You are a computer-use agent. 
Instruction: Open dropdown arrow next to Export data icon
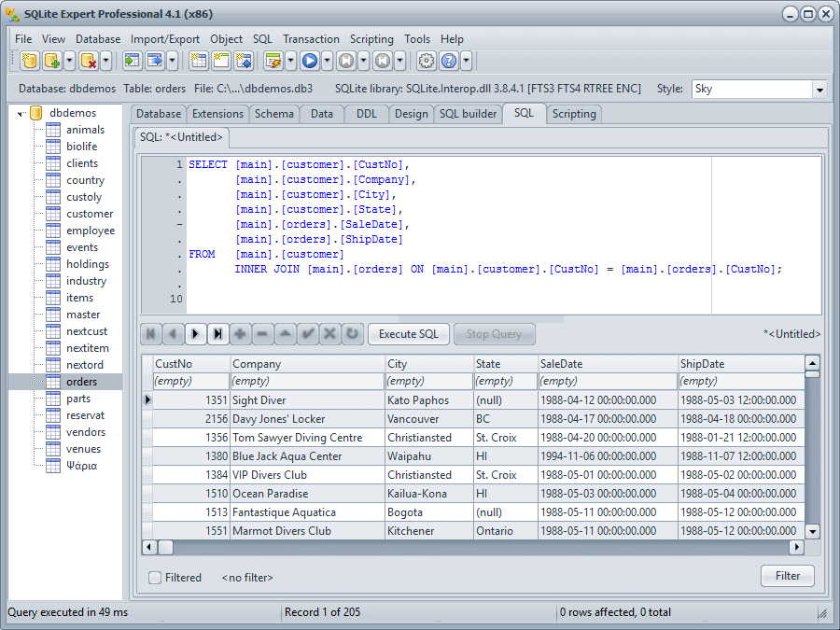(172, 61)
